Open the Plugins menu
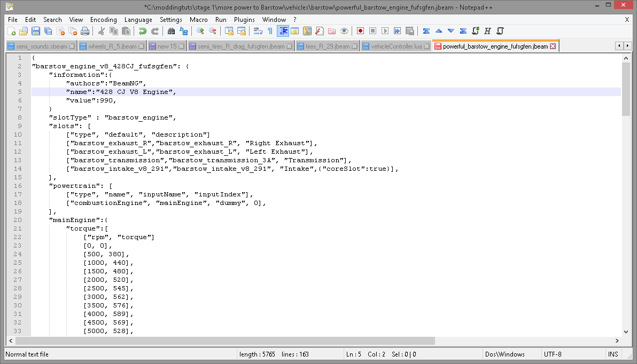The image size is (637, 364). (244, 19)
